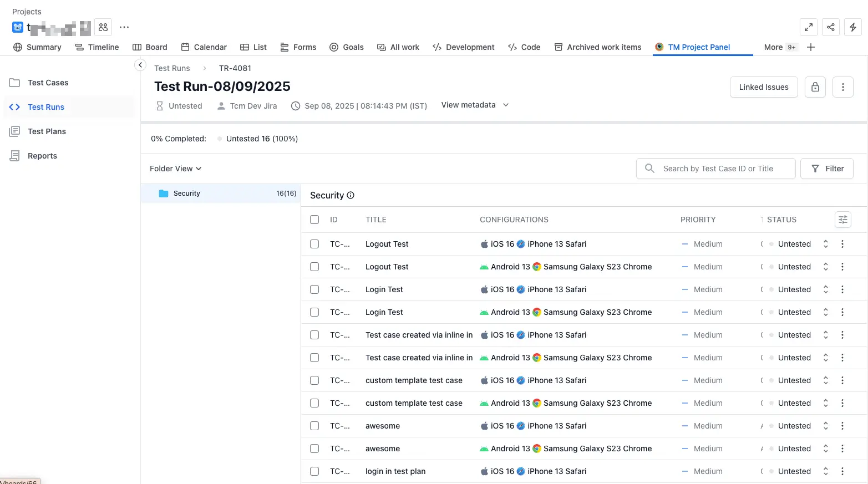Click the Search by Test Case ID field
The width and height of the screenshot is (868, 484).
(x=715, y=169)
